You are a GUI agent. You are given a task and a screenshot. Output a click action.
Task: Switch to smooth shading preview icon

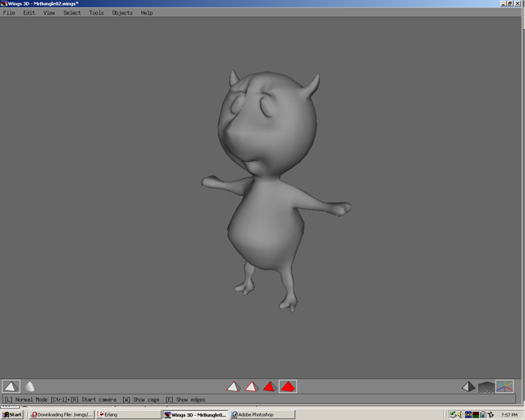coord(30,386)
